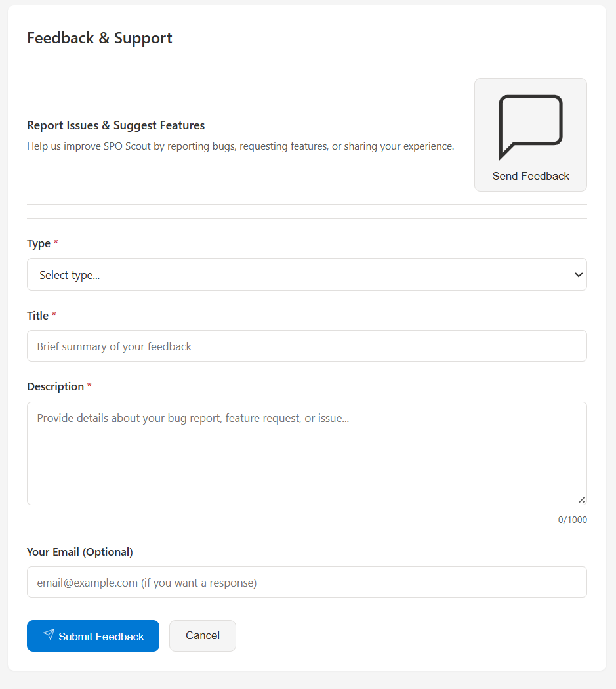The height and width of the screenshot is (689, 616).
Task: Click the Feedback & Support heading
Action: point(99,38)
